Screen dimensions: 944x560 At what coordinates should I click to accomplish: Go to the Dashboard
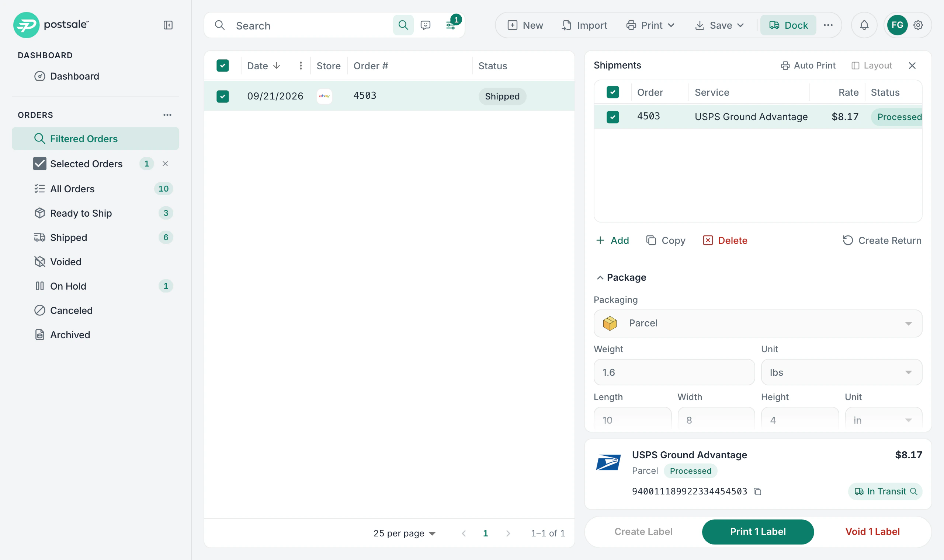click(96, 76)
